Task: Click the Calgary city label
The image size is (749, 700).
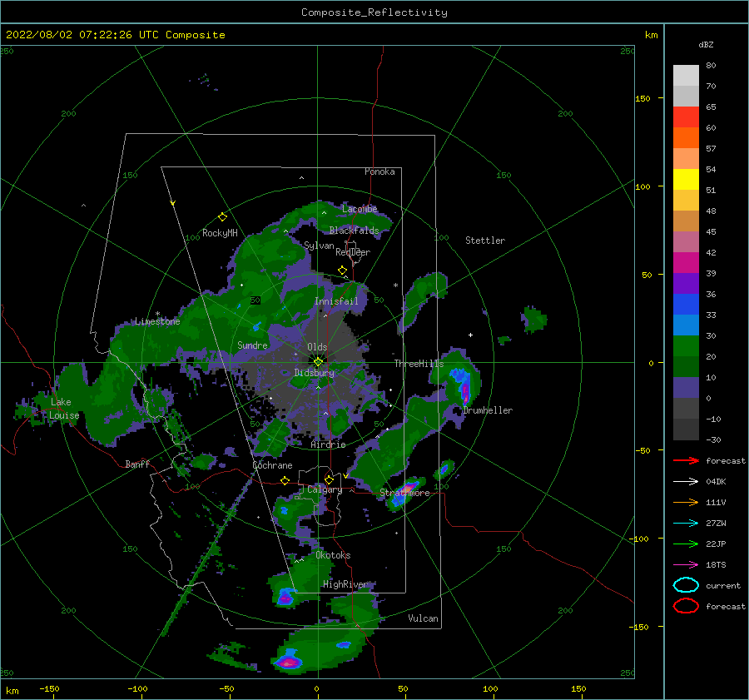Action: click(325, 489)
